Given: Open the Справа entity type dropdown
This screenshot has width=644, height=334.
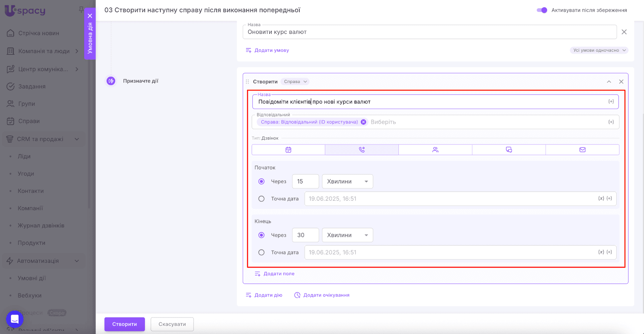Looking at the screenshot, I should click(295, 82).
